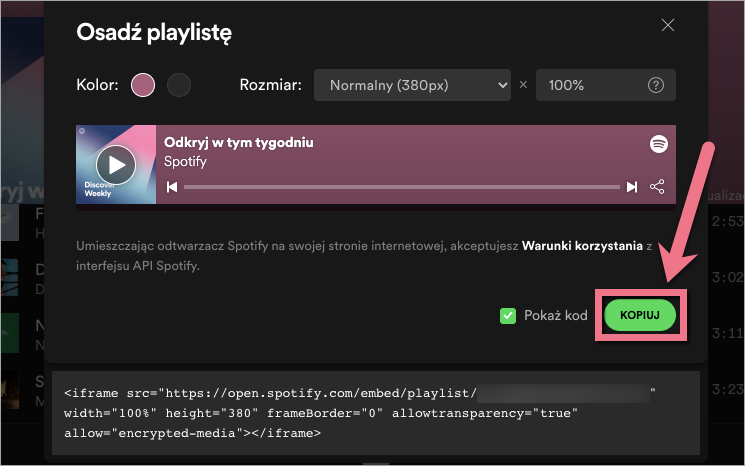The height and width of the screenshot is (466, 745).
Task: Play the embedded playlist preview
Action: pos(116,164)
